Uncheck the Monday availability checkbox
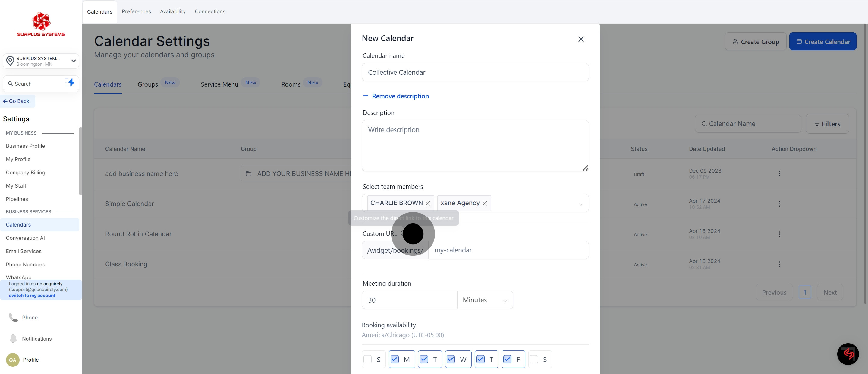 395,359
